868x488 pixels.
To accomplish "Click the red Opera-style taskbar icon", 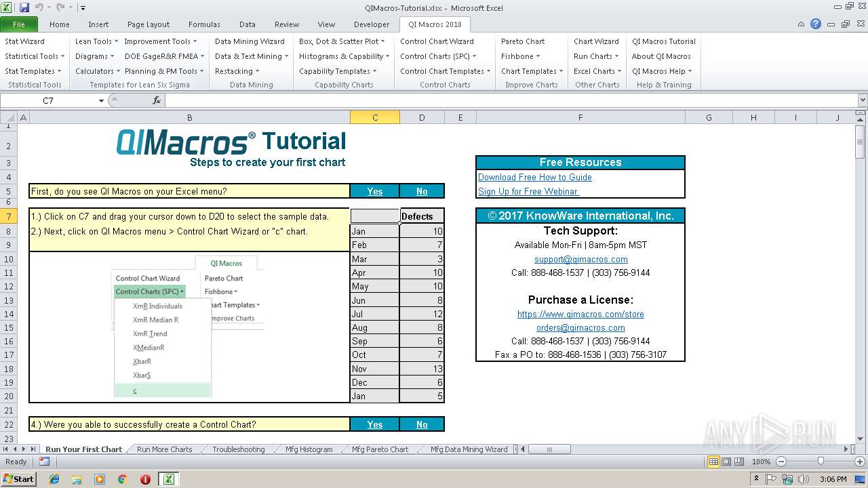I will pos(145,479).
